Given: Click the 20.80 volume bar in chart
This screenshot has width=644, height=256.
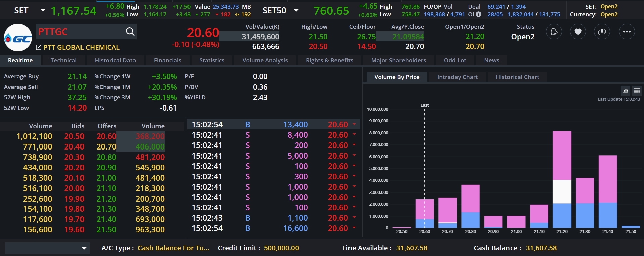Looking at the screenshot, I should pos(470,207).
